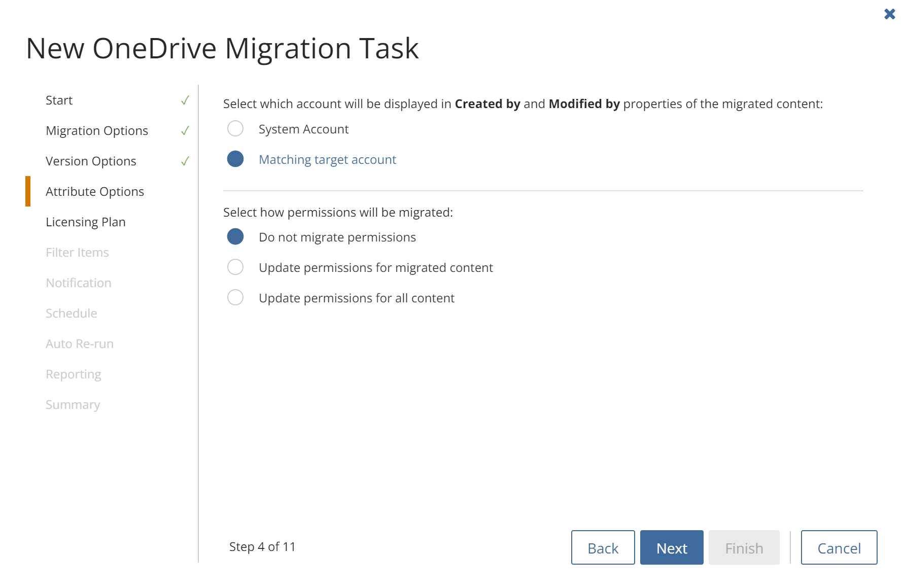The width and height of the screenshot is (905, 588).
Task: Click the disabled Finish button
Action: tap(744, 547)
